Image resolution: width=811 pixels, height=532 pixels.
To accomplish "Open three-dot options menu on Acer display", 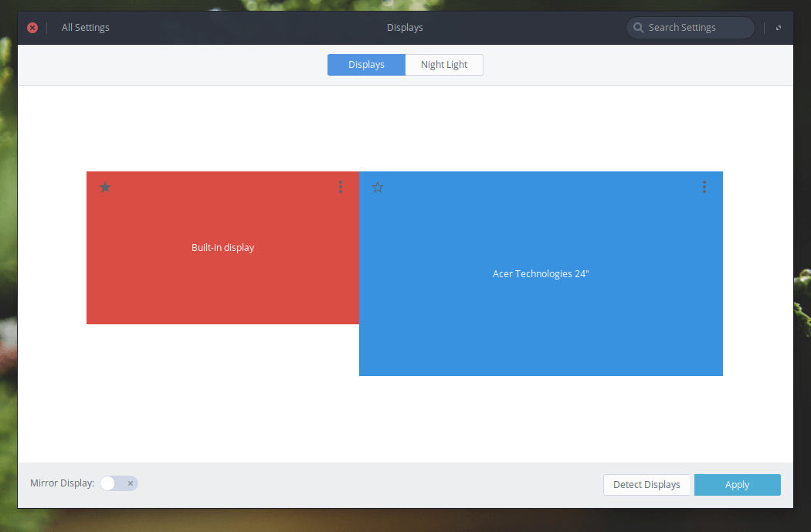I will pyautogui.click(x=704, y=187).
